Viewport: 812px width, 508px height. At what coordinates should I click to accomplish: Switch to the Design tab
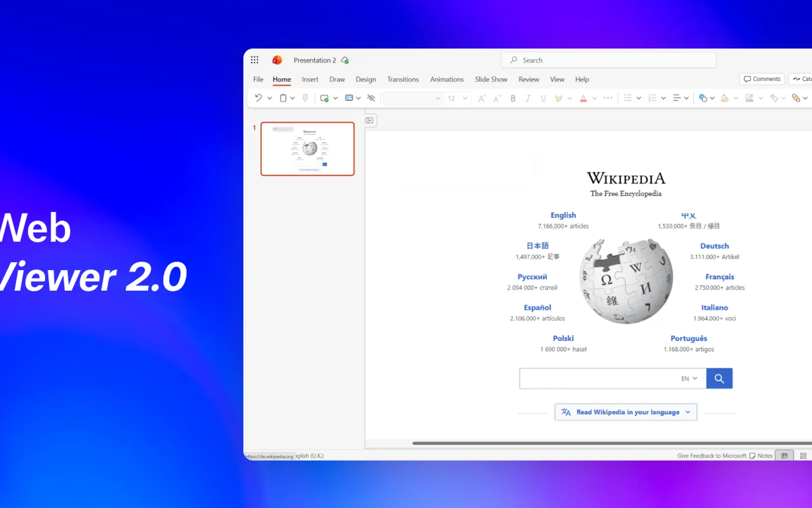366,79
